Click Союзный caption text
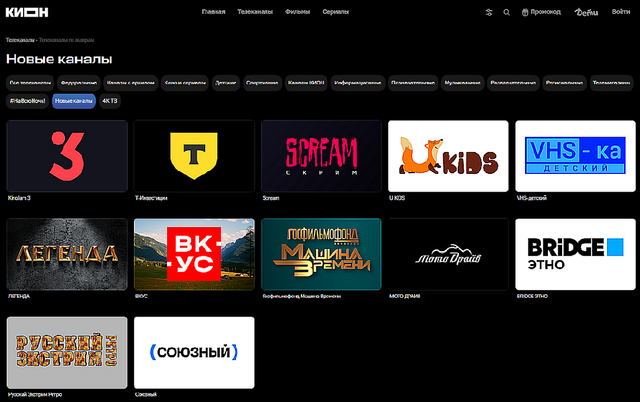 click(146, 395)
